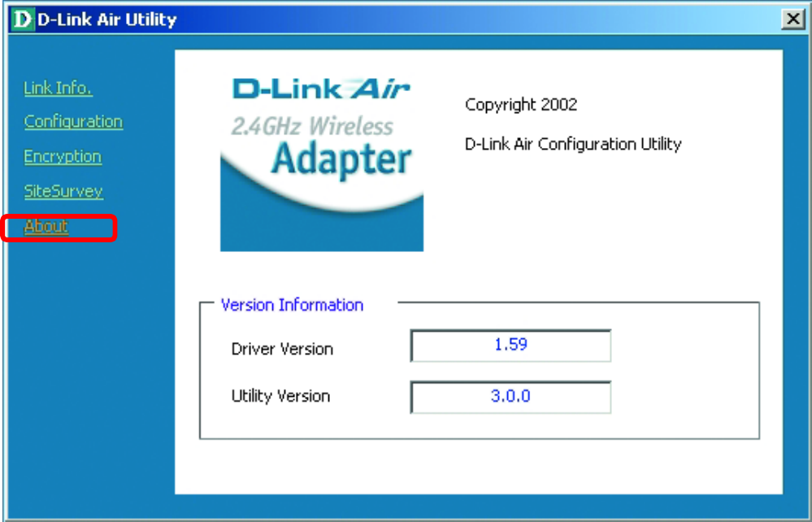
Task: Click the D-Link Air Adapter logo image
Action: coord(322,162)
